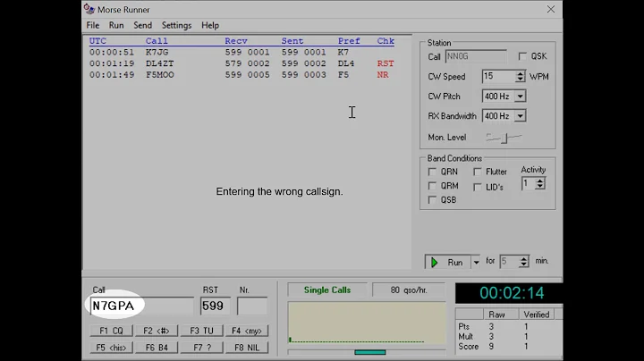
Task: Click the Pref column header
Action: [x=349, y=41]
